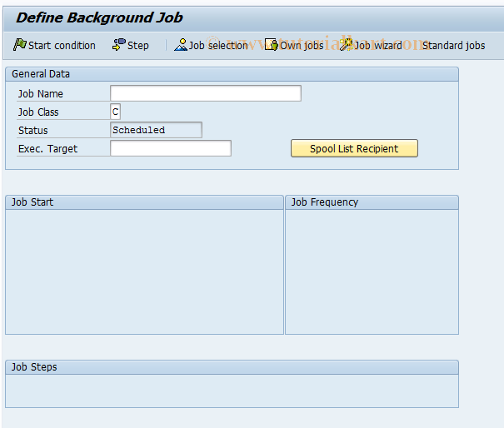The image size is (504, 428).
Task: Click the Job wizard label
Action: pyautogui.click(x=378, y=46)
